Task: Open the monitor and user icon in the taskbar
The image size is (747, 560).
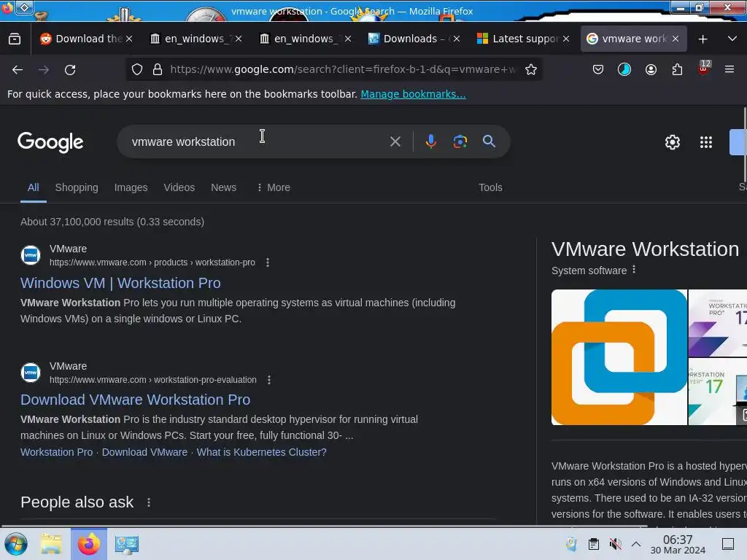Action: (x=126, y=544)
